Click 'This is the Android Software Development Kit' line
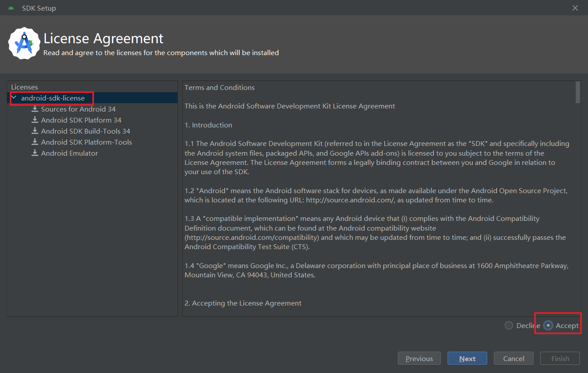This screenshot has width=588, height=373. point(290,106)
